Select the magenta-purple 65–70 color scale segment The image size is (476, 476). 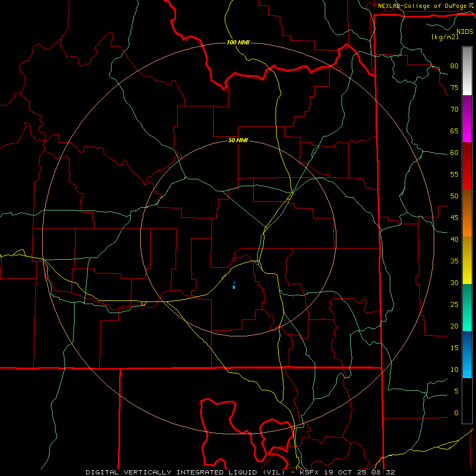tap(467, 119)
